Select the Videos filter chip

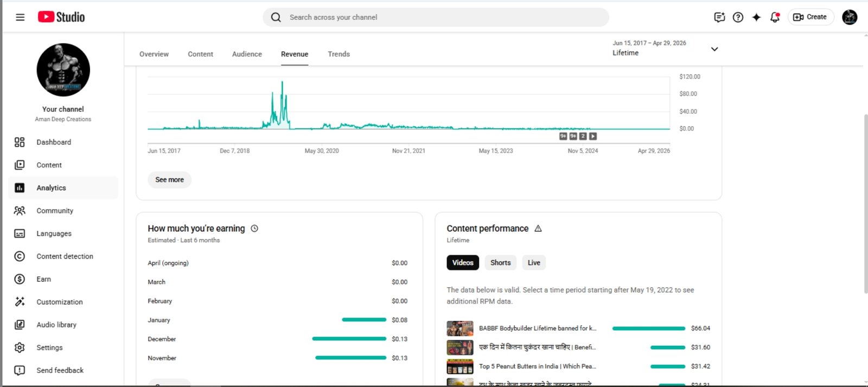463,263
